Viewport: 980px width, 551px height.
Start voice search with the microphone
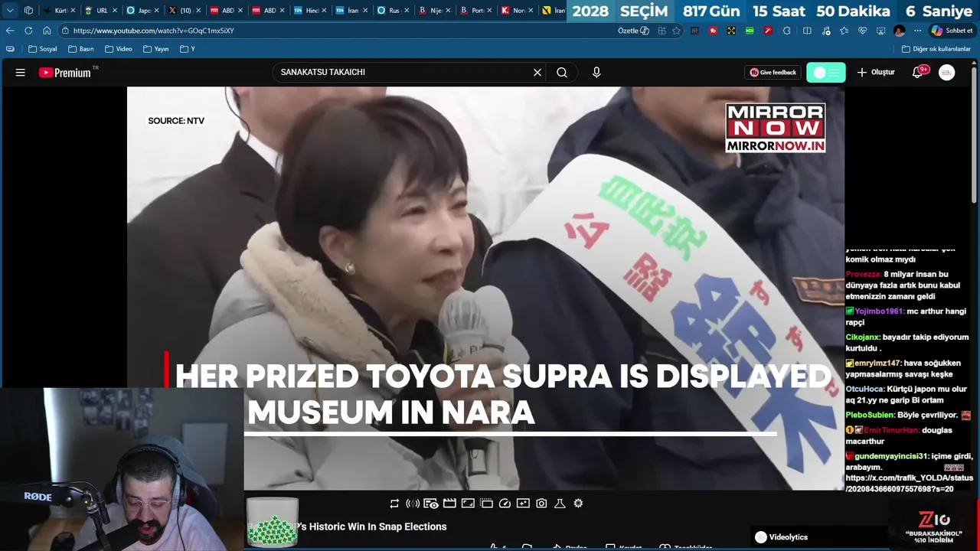[596, 73]
